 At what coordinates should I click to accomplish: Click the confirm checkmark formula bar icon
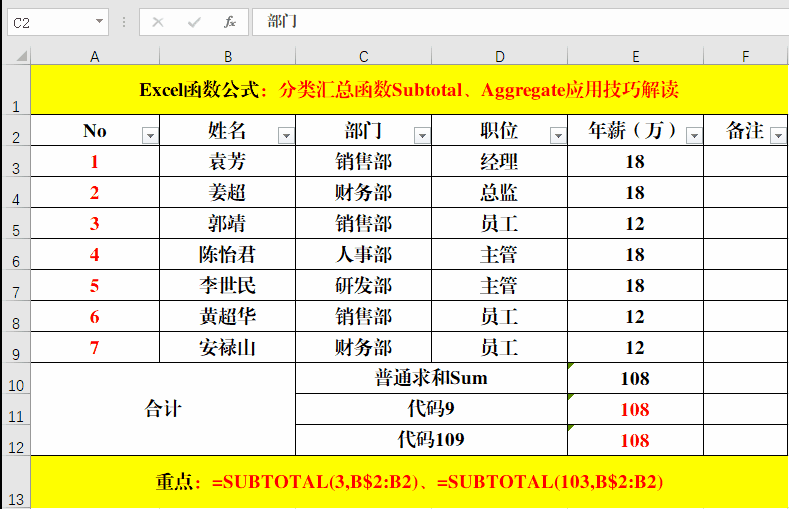point(194,22)
